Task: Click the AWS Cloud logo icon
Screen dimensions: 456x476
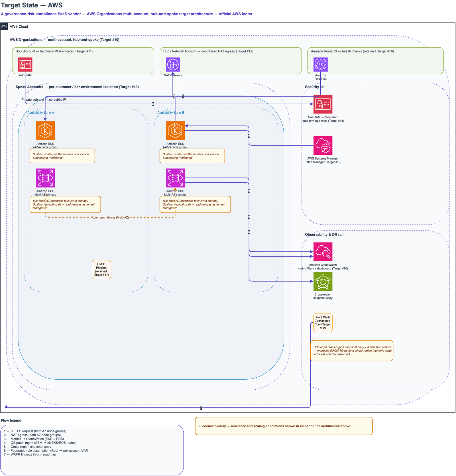Action: coord(4,26)
